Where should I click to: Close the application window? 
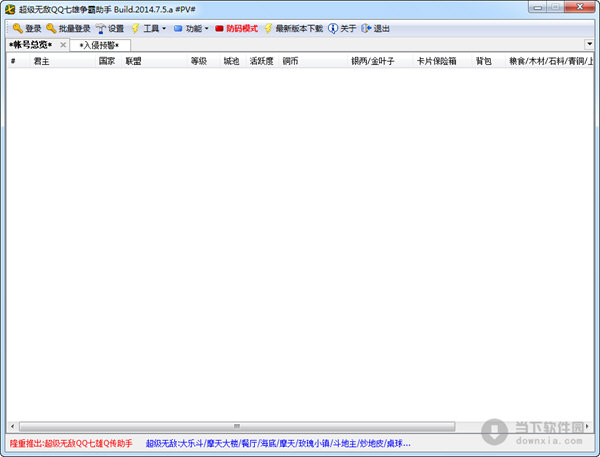coord(579,7)
